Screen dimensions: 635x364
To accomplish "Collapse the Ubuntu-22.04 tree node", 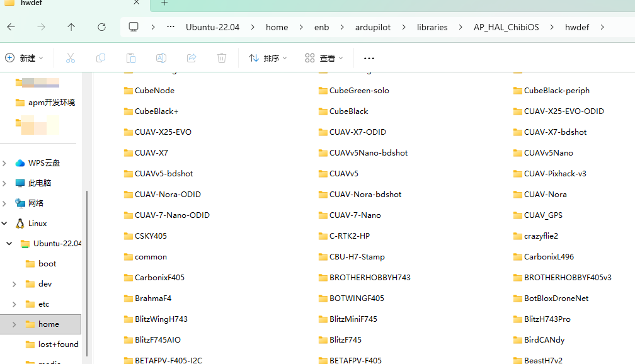I will 9,244.
